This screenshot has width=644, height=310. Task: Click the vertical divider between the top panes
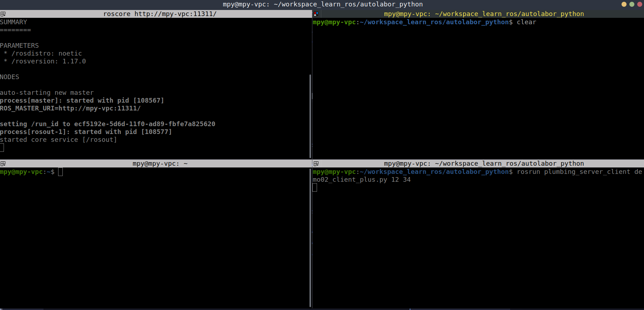pos(312,88)
